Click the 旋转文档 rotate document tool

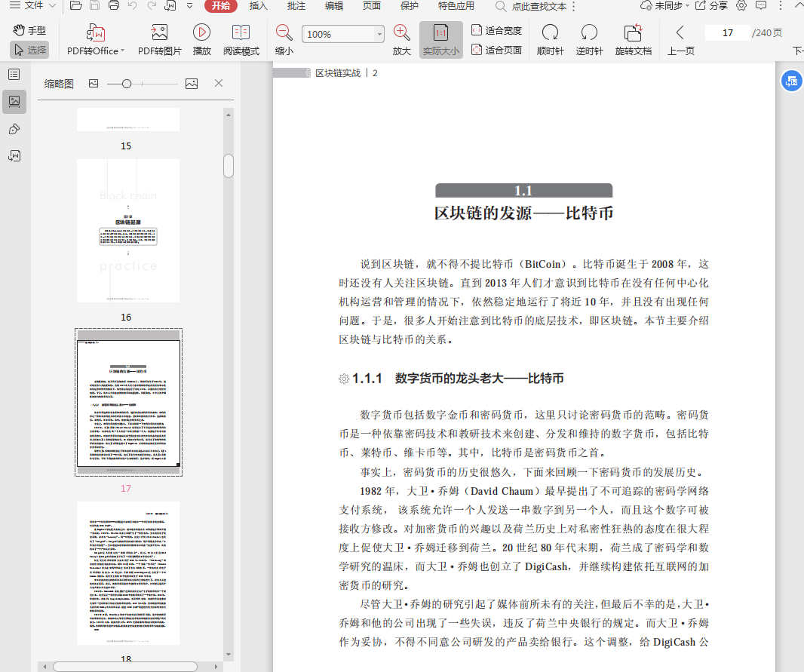tap(634, 40)
